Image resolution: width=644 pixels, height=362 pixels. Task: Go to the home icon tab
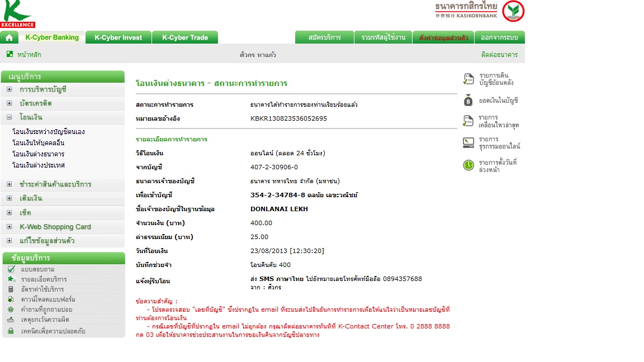point(9,37)
